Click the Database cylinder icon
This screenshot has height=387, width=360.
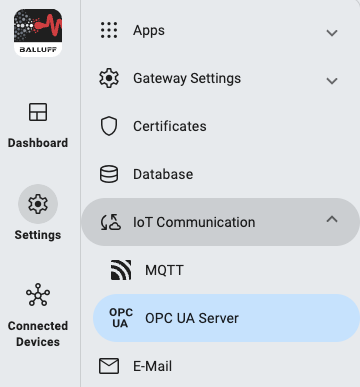109,174
